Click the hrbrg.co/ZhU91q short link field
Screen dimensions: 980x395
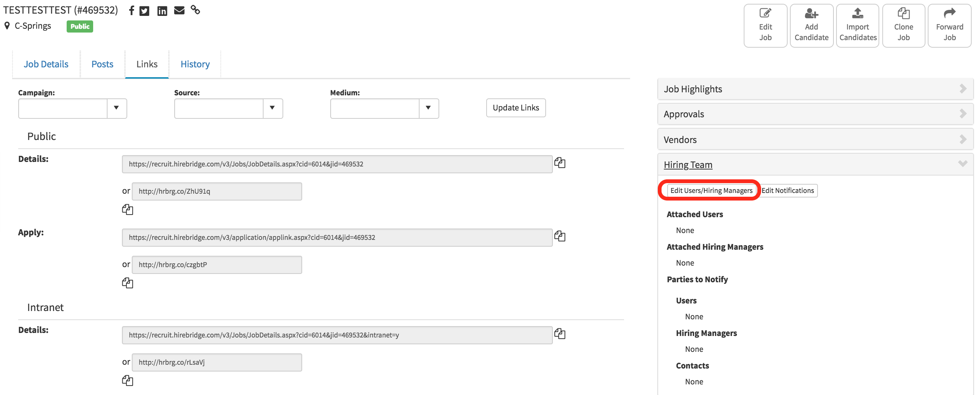tap(217, 191)
